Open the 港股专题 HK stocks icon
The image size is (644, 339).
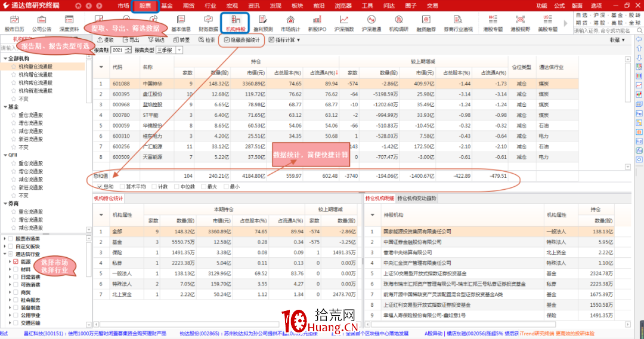493,23
